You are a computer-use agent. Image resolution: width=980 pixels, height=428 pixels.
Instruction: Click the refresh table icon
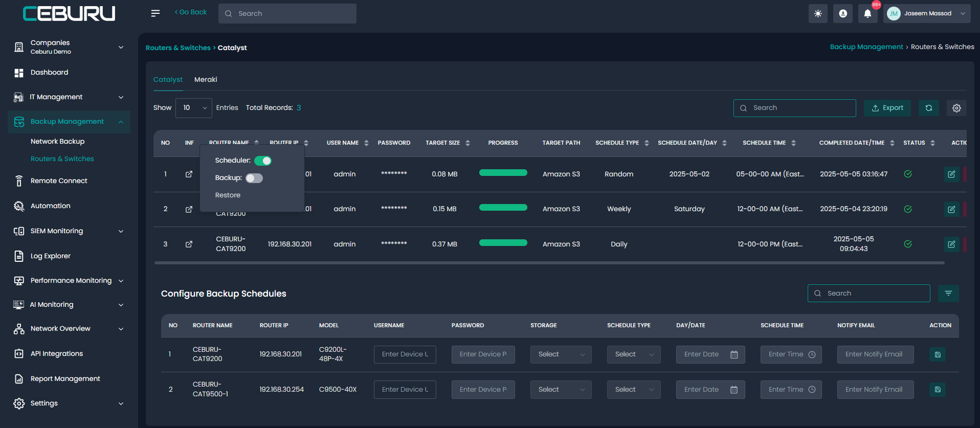pyautogui.click(x=929, y=108)
